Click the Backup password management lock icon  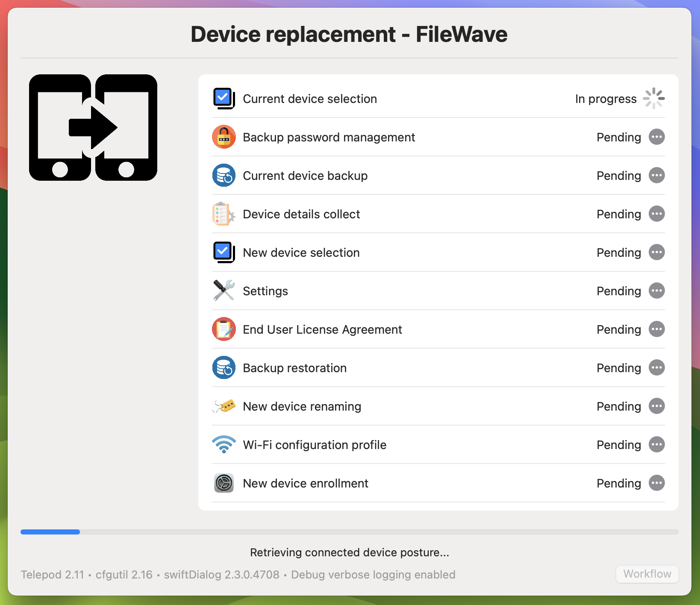pos(224,137)
